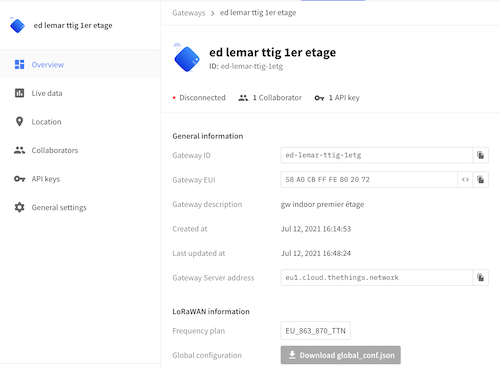Click the collaborator people icon in status row
The height and width of the screenshot is (369, 500).
243,98
